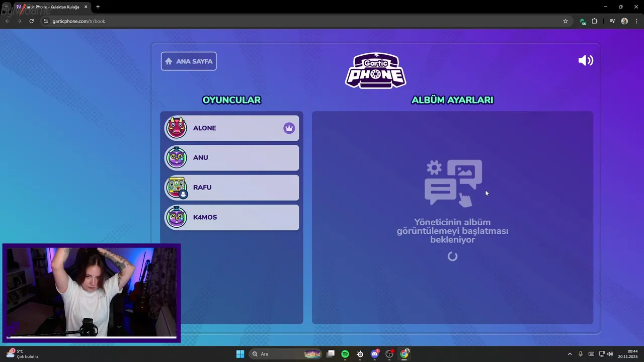
Task: Open the network icon in the system tray
Action: coord(602,354)
